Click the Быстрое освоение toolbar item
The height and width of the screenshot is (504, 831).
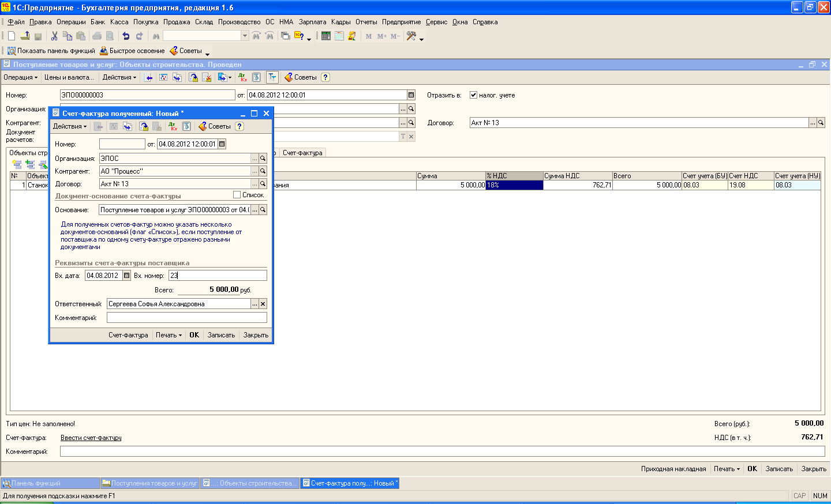(132, 51)
